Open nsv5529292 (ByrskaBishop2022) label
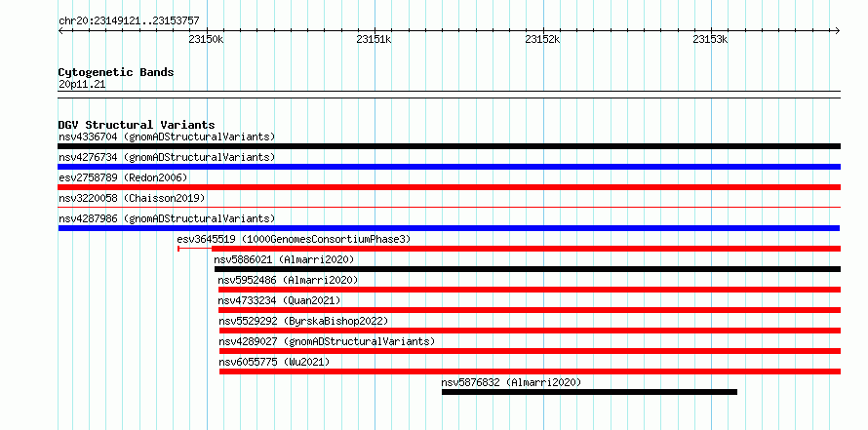The width and height of the screenshot is (868, 430). (x=304, y=321)
